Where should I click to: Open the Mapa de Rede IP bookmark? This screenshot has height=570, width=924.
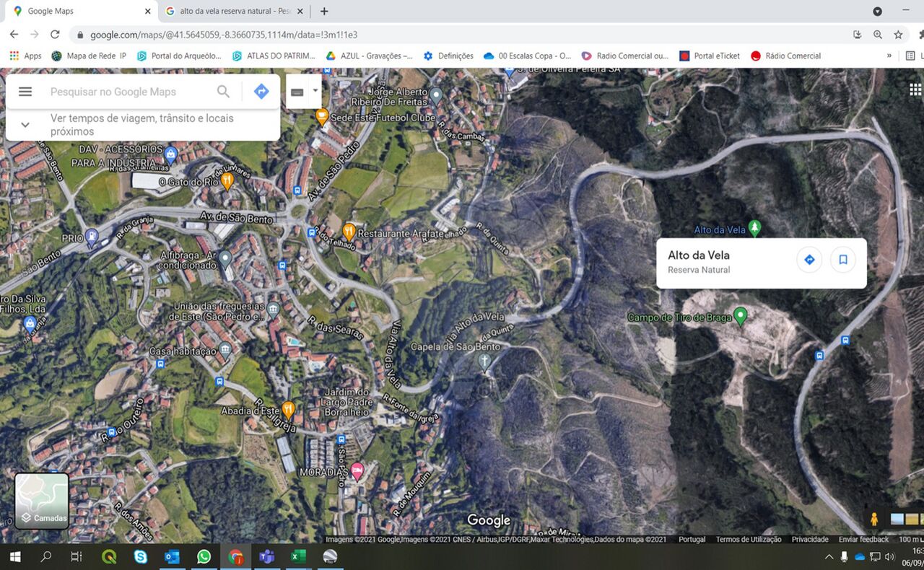coord(89,56)
